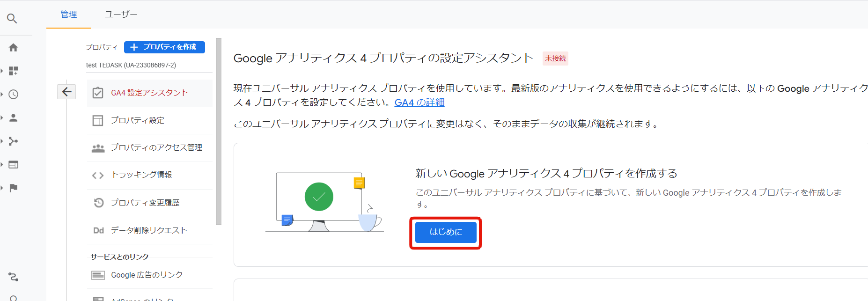This screenshot has height=301, width=868.
Task: Open トラッキング情報 menu item
Action: tap(141, 175)
